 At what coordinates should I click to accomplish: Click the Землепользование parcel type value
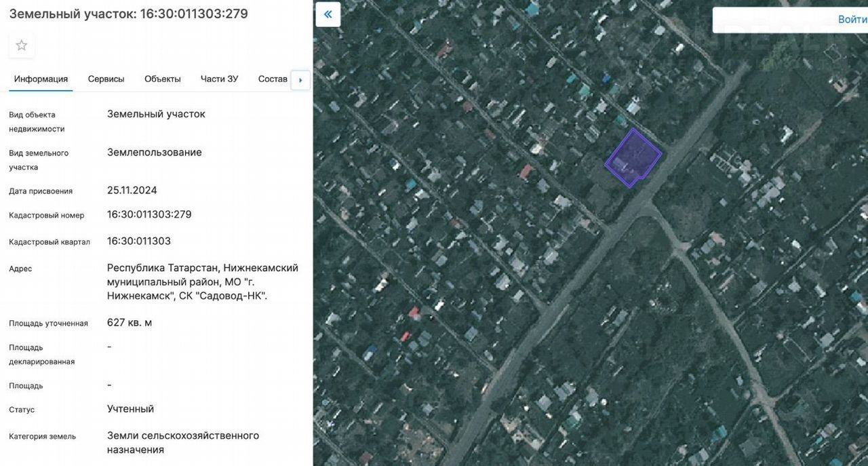pyautogui.click(x=155, y=152)
